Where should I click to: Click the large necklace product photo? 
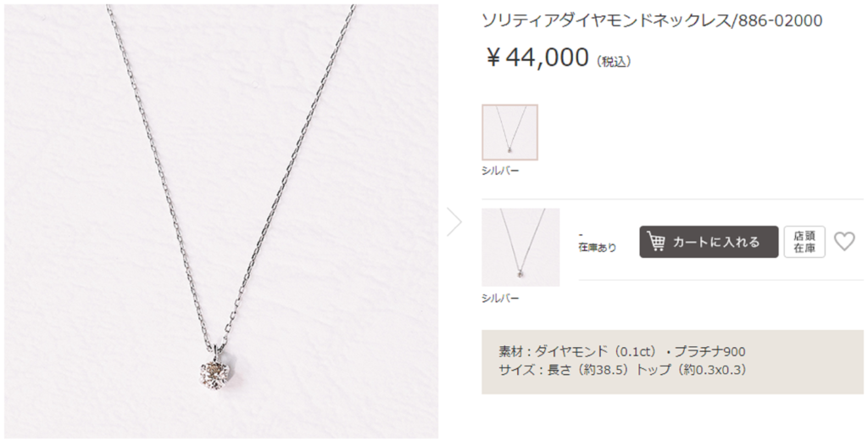point(221,221)
